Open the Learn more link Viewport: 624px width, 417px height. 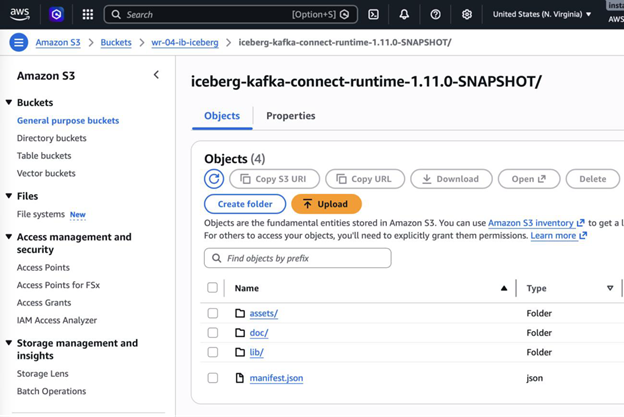point(553,236)
